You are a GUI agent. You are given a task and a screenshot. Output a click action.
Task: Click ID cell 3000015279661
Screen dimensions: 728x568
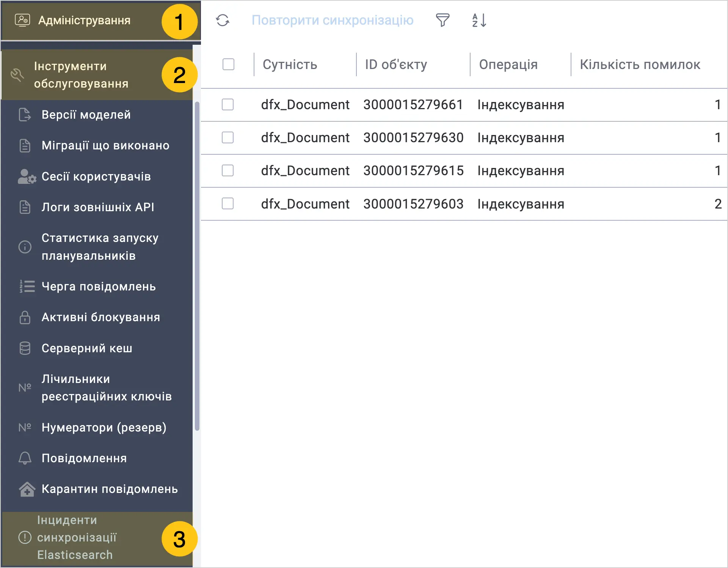tap(413, 105)
